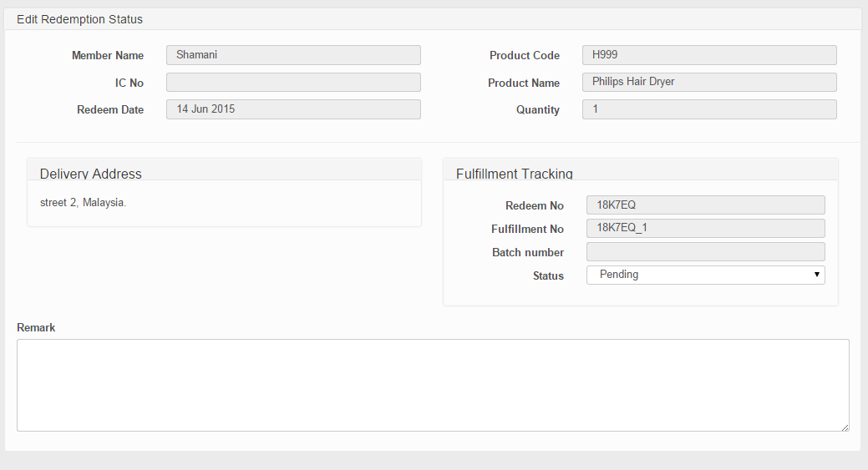Click the Member Name label
This screenshot has width=868, height=470.
pos(108,56)
